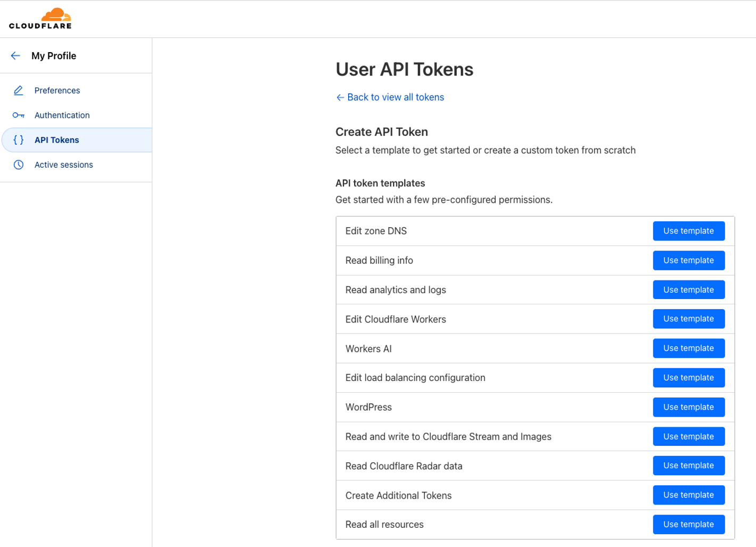Go back to view all tokens
Viewport: 756px width, 547px height.
coord(390,97)
